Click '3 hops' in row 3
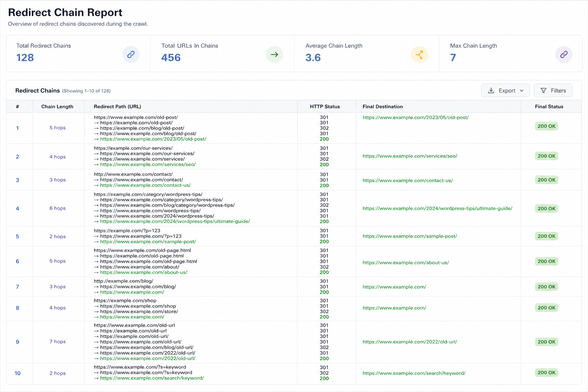The width and height of the screenshot is (588, 392). click(57, 180)
